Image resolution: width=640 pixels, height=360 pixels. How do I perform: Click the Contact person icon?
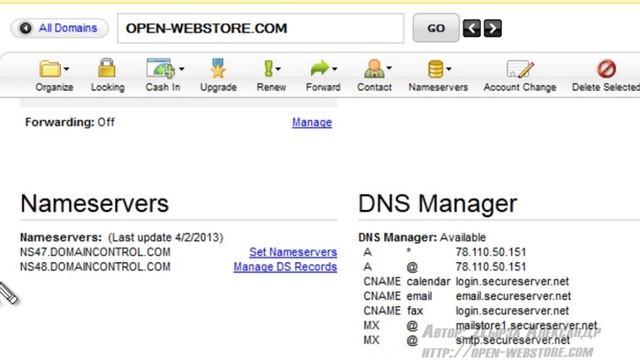click(x=374, y=68)
